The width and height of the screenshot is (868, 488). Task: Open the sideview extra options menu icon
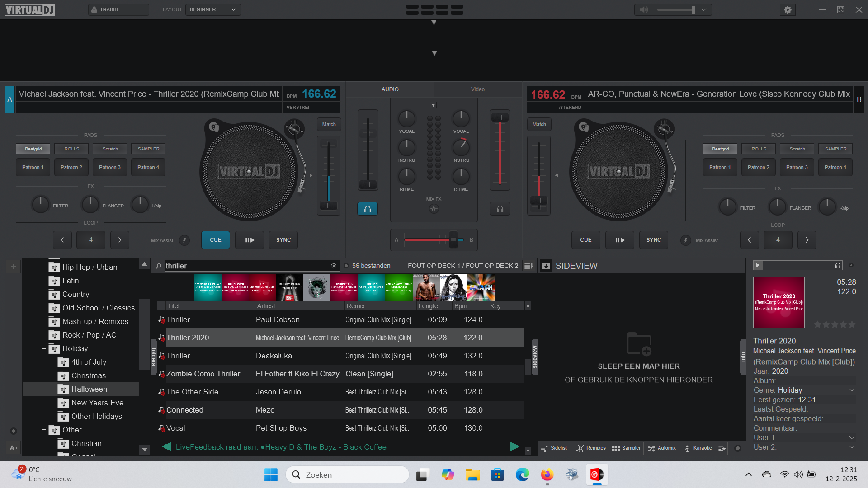point(722,448)
